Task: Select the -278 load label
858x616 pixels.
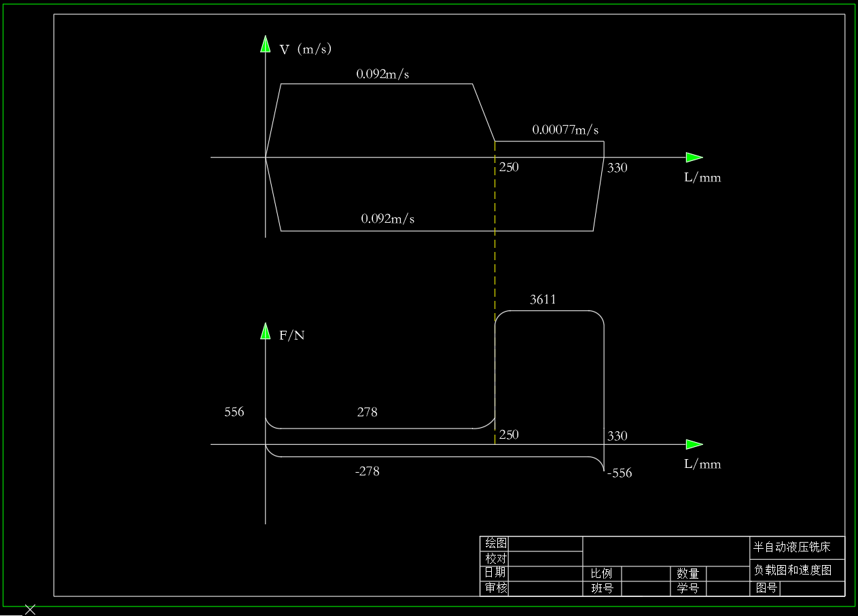Action: tap(368, 471)
